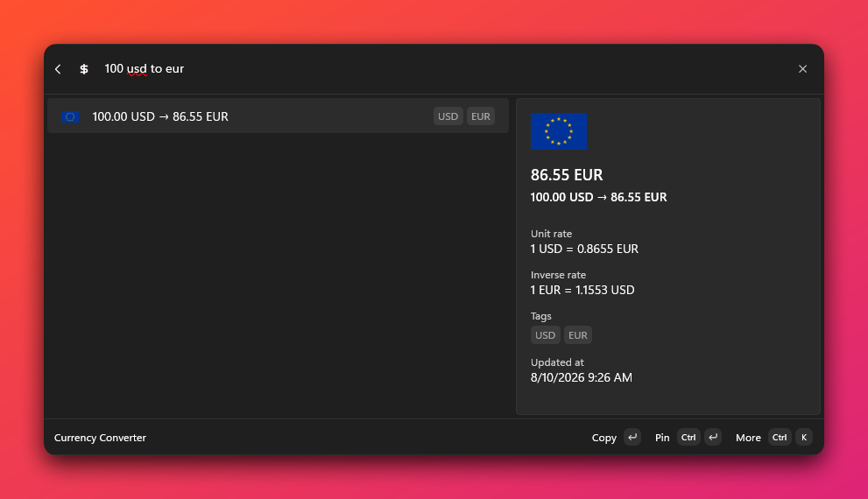Close the converter with the X icon

(802, 69)
